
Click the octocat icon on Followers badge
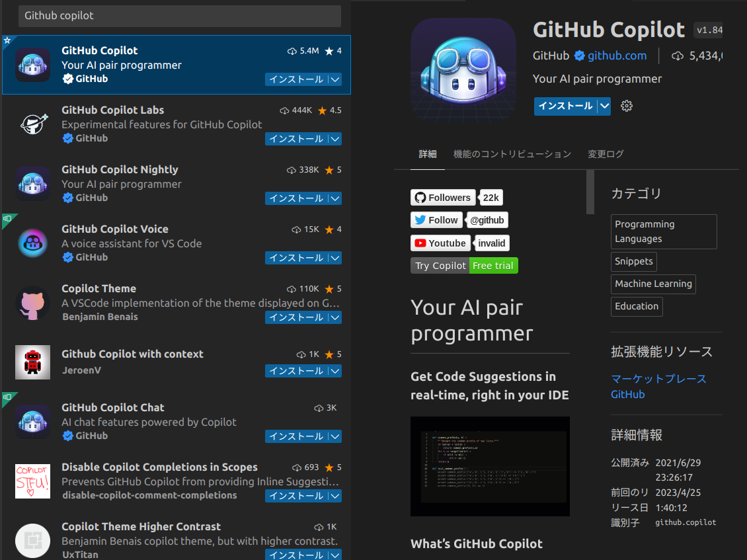[420, 197]
